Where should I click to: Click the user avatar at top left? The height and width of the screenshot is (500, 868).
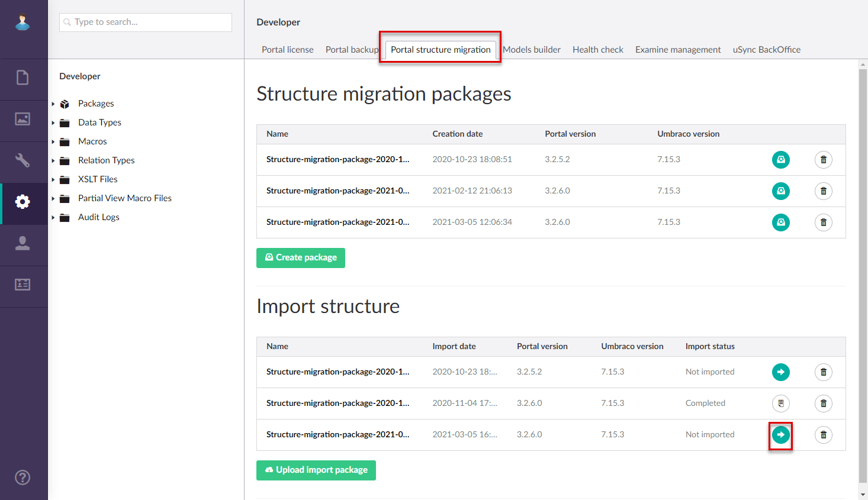(x=22, y=22)
